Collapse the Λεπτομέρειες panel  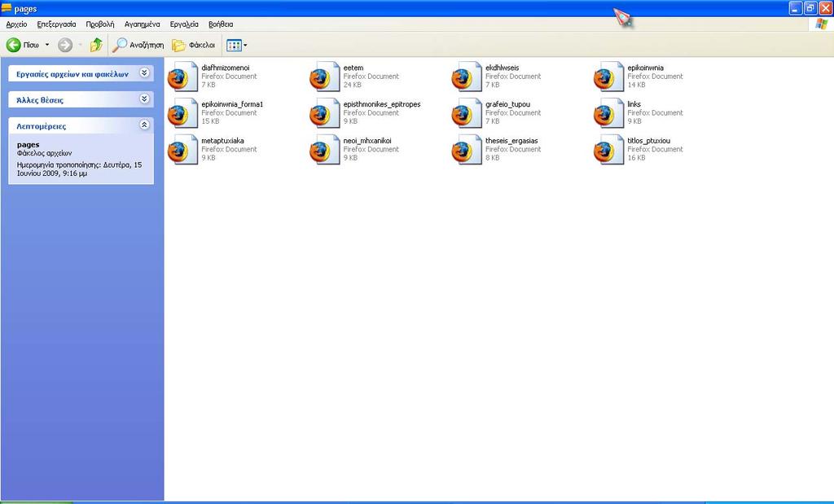(x=144, y=125)
